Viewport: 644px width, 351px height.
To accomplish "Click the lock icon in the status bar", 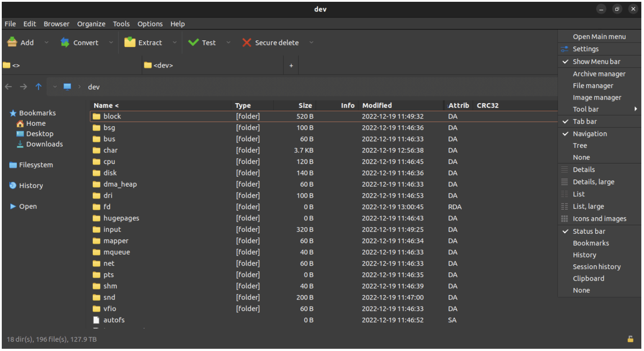I will tap(630, 339).
